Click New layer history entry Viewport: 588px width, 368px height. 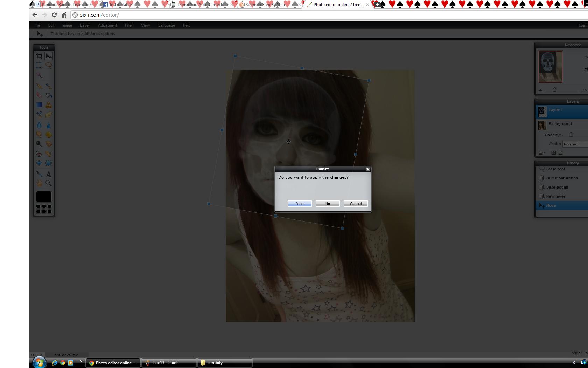tap(562, 196)
